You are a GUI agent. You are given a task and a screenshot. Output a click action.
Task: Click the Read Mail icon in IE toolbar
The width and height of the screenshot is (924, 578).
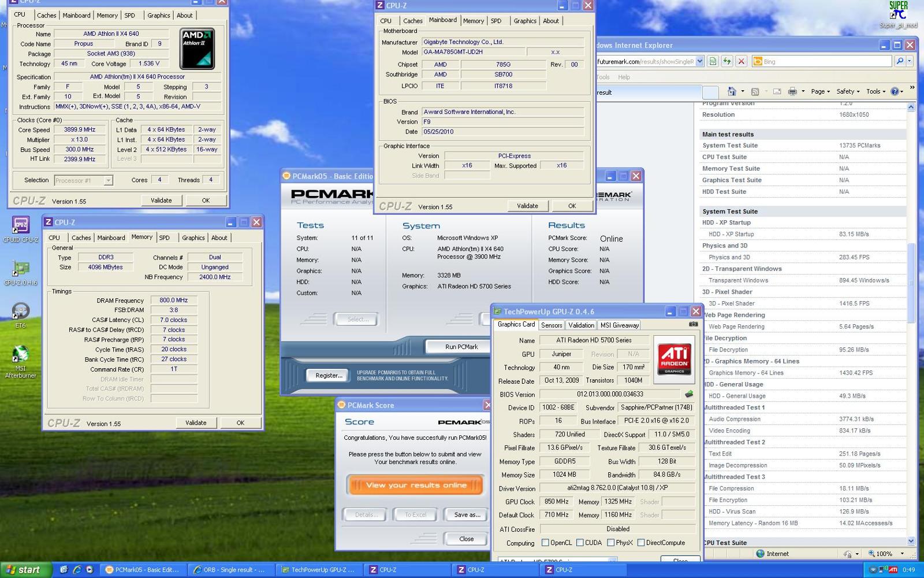click(777, 91)
